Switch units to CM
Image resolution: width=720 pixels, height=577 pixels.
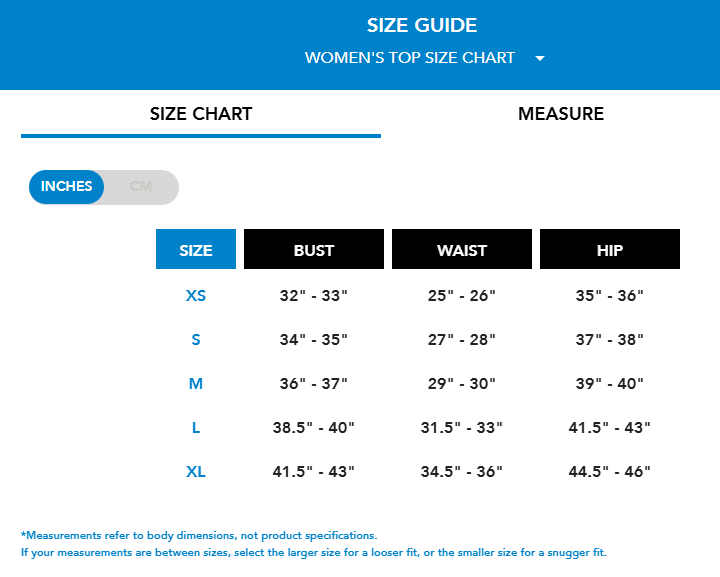(x=141, y=187)
